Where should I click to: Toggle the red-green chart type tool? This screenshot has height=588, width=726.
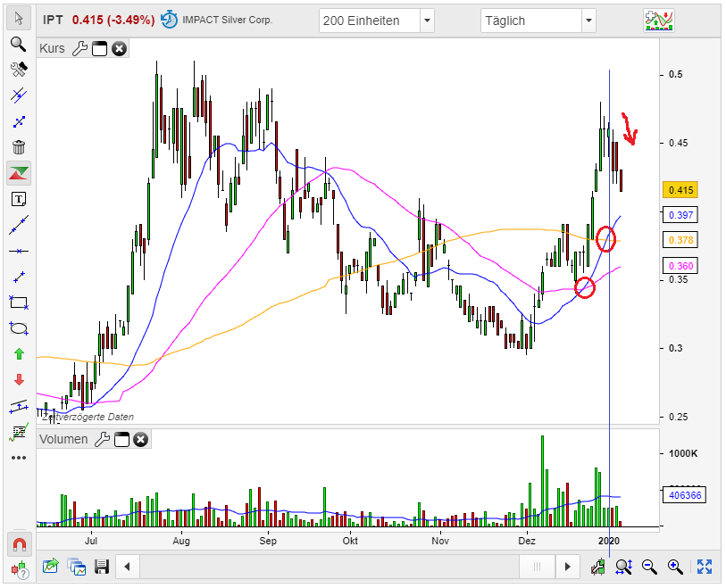pyautogui.click(x=19, y=173)
